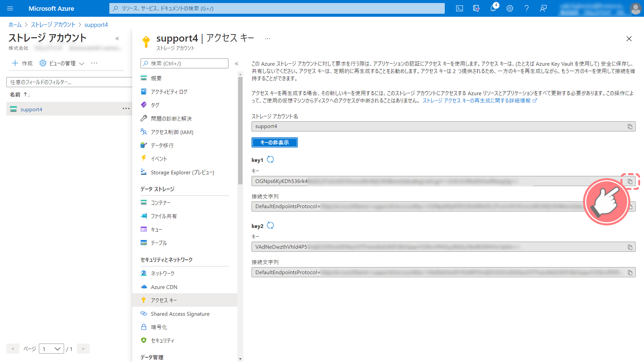Screen dimensions: 644x362
Task: Open the feedback icon in top bar
Action: point(543,8)
